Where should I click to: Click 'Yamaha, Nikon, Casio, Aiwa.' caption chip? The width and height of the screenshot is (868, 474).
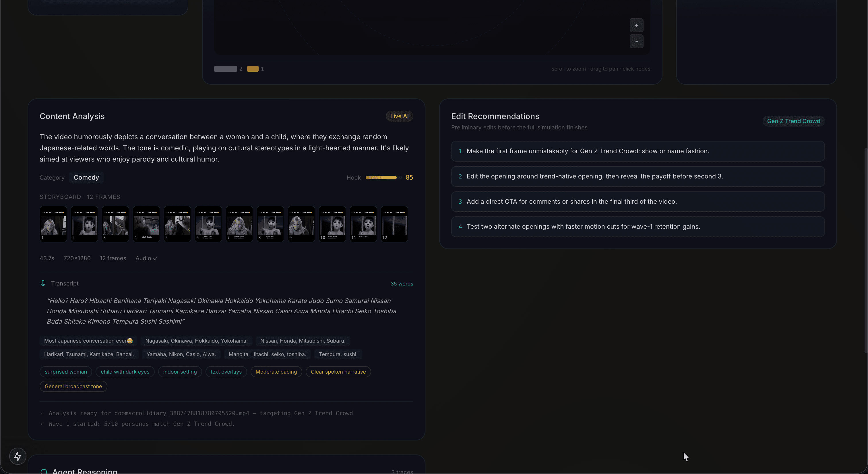click(181, 354)
